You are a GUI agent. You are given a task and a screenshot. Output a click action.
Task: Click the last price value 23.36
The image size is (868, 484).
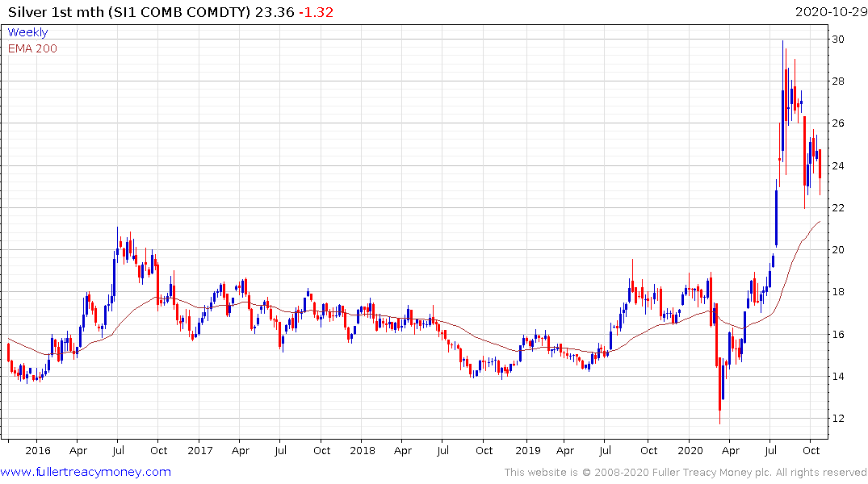pyautogui.click(x=274, y=12)
